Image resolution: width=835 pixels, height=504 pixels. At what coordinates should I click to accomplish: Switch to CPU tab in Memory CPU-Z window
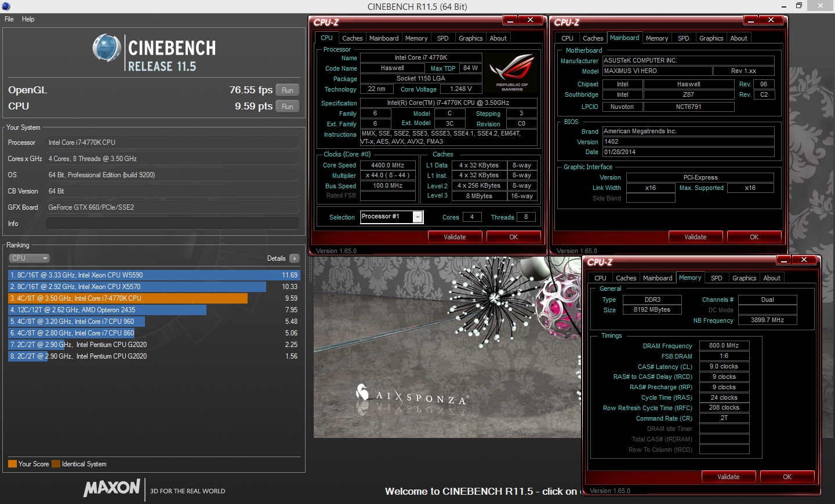[x=600, y=278]
